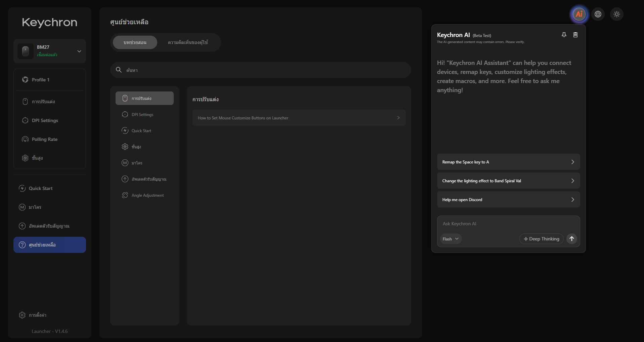Click the Keychron logo
644x342 pixels.
tap(50, 23)
